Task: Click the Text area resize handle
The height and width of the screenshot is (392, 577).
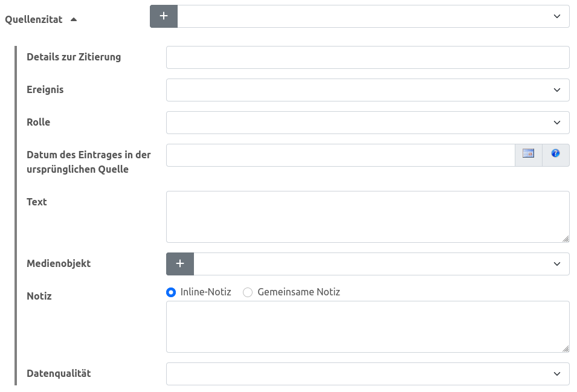Action: 566,239
